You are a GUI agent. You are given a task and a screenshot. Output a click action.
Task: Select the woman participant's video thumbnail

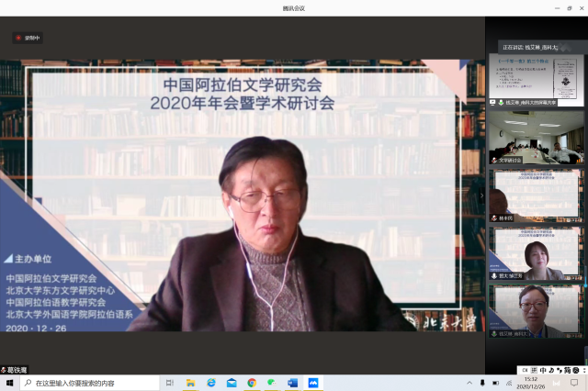click(536, 251)
